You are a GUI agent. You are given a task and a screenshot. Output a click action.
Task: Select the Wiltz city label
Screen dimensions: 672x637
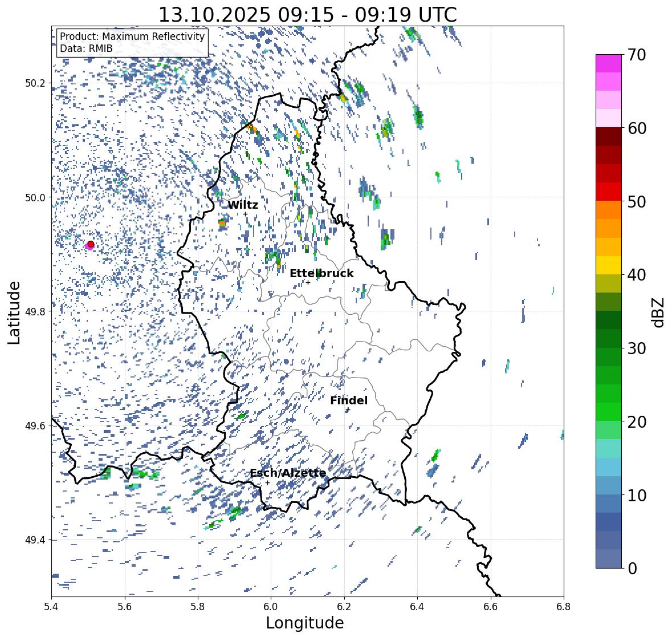[243, 205]
